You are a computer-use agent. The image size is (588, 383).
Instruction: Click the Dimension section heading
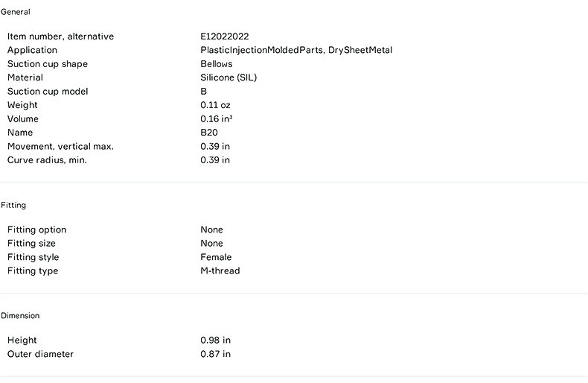(x=20, y=316)
